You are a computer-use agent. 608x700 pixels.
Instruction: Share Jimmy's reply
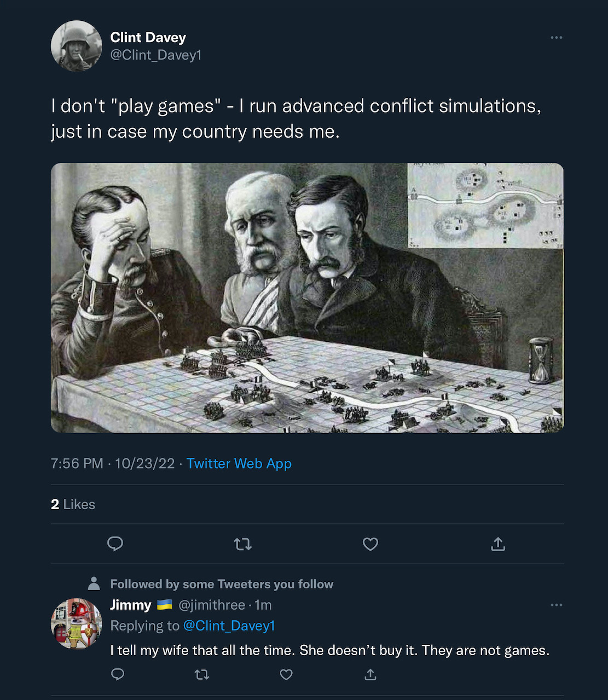370,674
